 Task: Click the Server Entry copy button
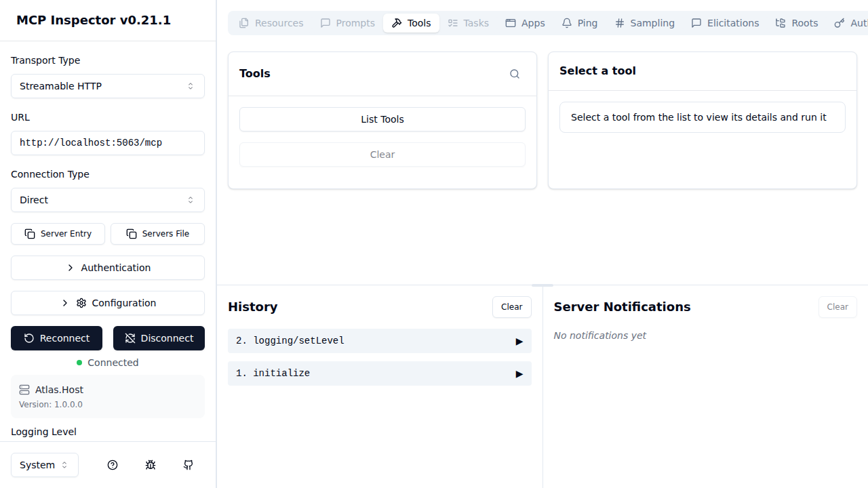[x=58, y=233]
